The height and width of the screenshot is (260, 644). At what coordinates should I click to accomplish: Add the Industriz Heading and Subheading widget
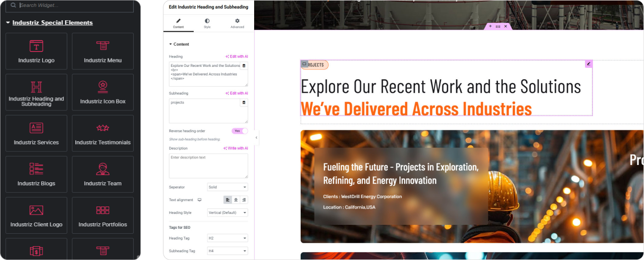tap(36, 93)
